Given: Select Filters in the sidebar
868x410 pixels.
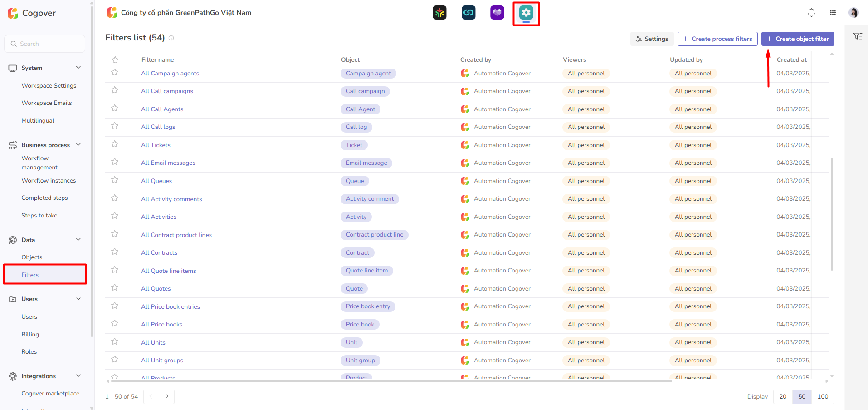Looking at the screenshot, I should coord(45,275).
